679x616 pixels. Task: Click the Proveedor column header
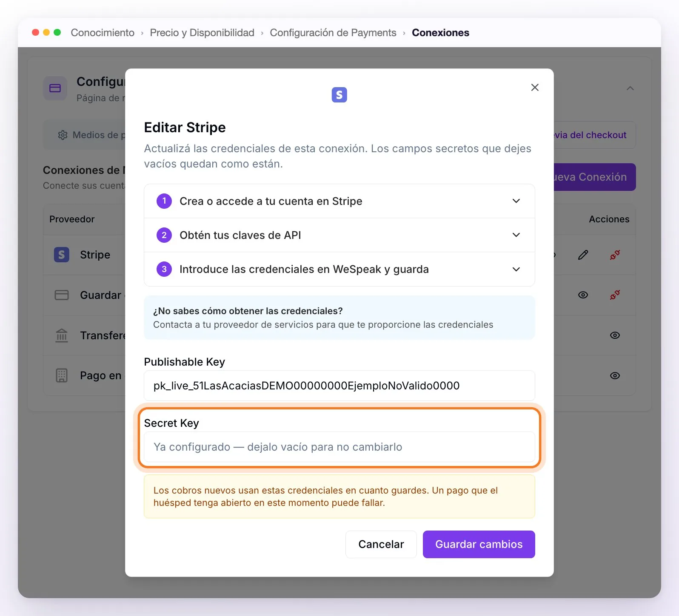[72, 219]
